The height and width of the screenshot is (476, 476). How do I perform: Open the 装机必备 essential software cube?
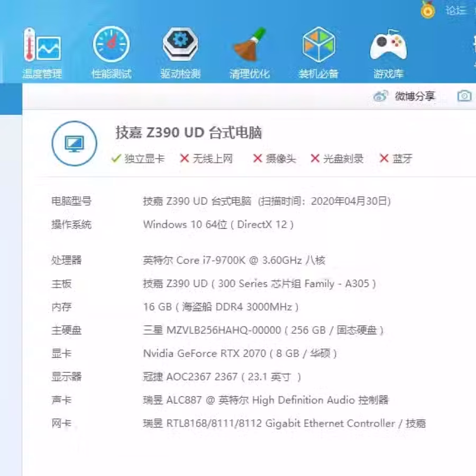[318, 53]
